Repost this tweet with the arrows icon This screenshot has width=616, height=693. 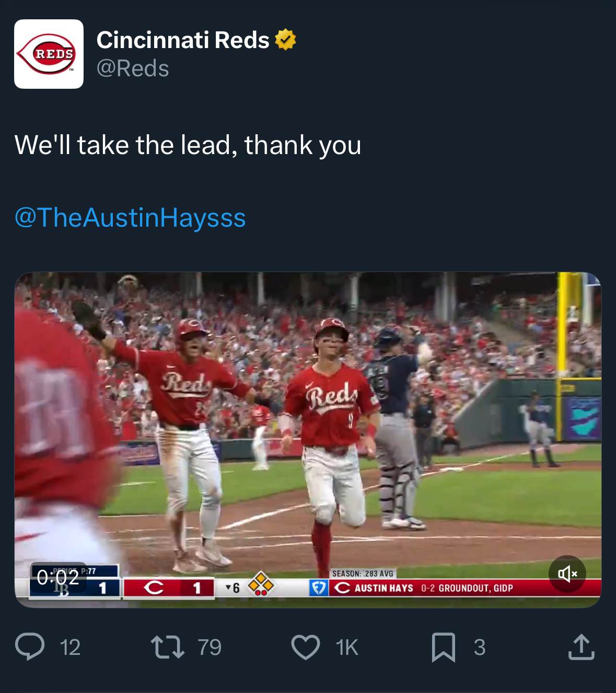[167, 647]
